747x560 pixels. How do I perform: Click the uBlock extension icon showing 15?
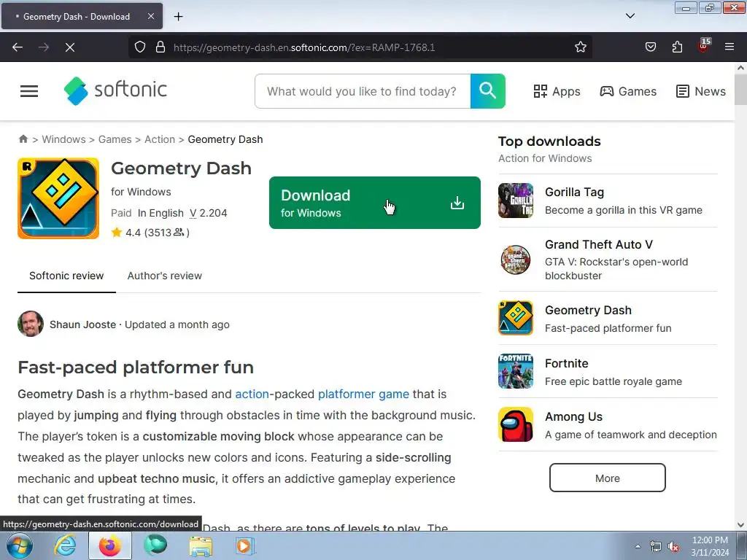(704, 46)
